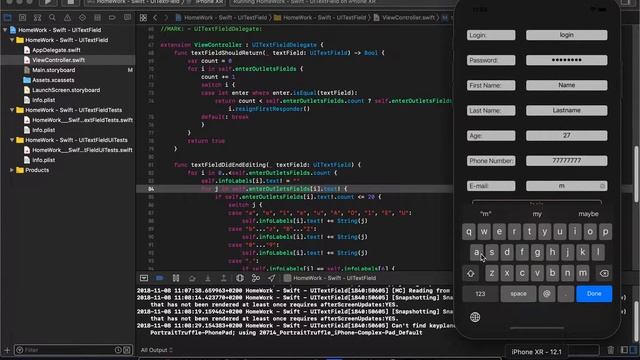Open Debug View Hierarchy

click(240, 278)
